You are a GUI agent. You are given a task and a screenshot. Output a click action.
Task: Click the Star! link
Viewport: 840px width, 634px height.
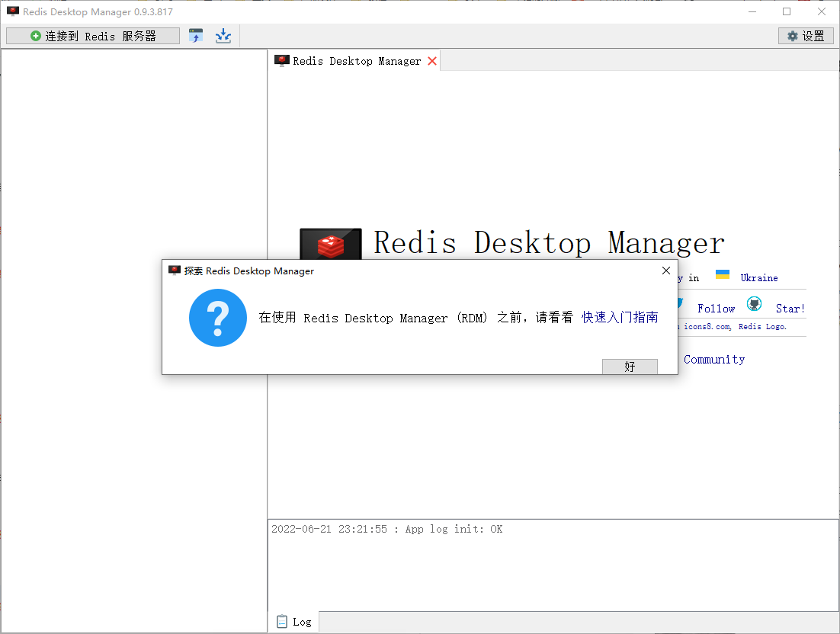[790, 308]
